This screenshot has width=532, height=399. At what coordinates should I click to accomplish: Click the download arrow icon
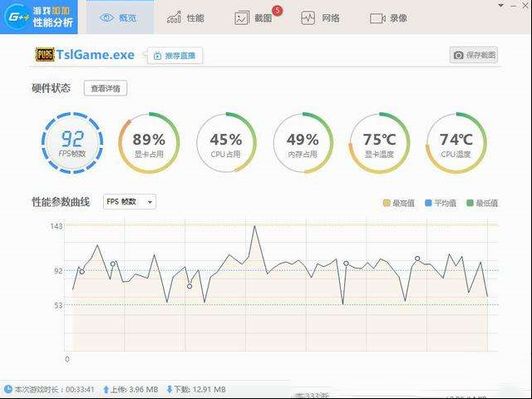pyautogui.click(x=170, y=390)
